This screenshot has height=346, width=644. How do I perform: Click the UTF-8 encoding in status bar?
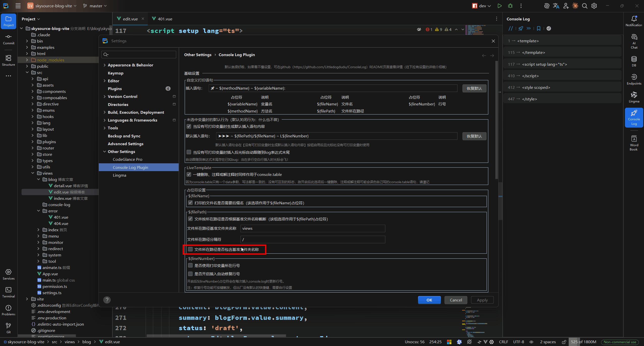pyautogui.click(x=519, y=342)
